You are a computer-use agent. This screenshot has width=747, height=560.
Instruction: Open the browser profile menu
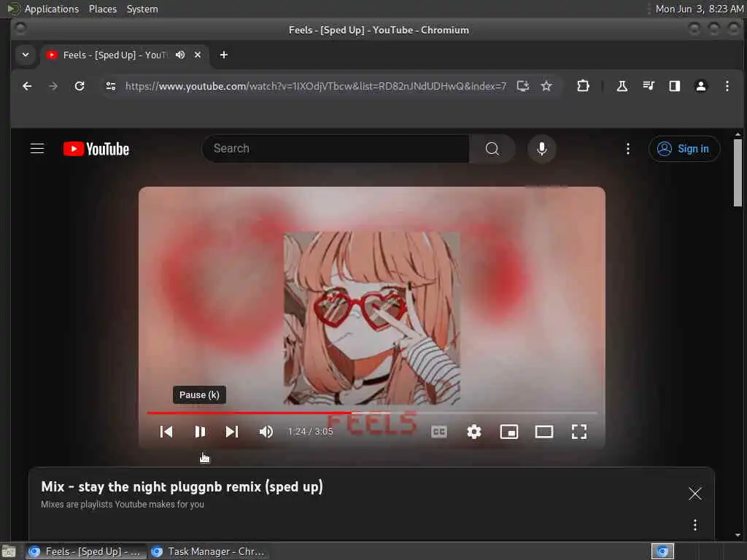click(701, 86)
